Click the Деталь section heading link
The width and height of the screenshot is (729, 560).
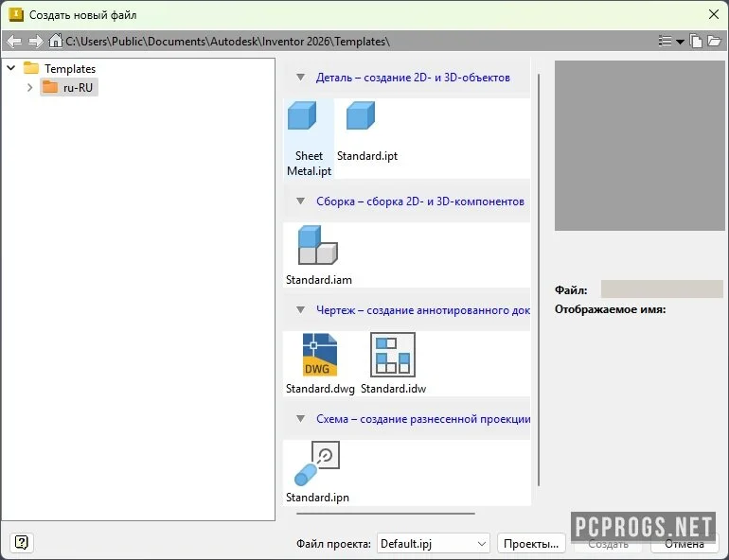point(413,78)
